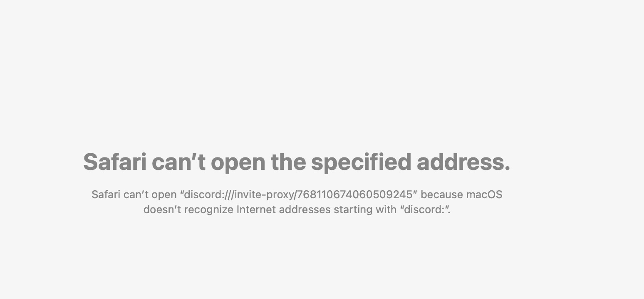Viewport: 644px width, 299px height.
Task: Click the "Safari can't open the specified address" heading
Action: coord(297,162)
